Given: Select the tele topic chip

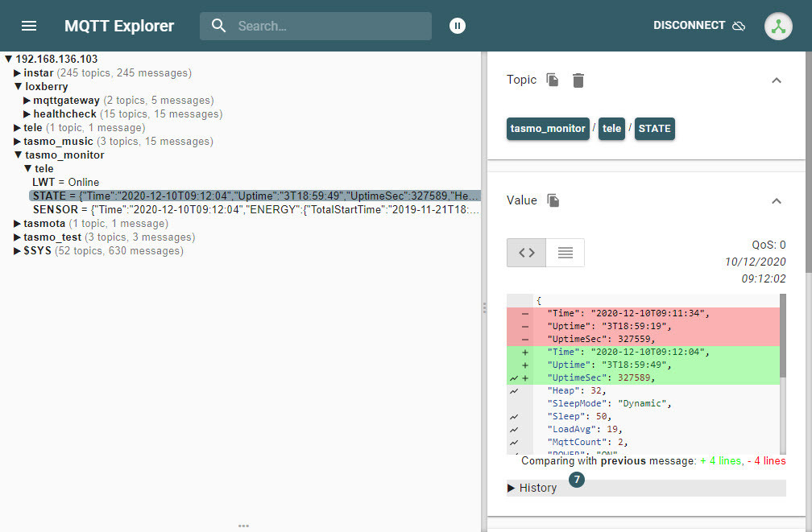Looking at the screenshot, I should (x=611, y=129).
